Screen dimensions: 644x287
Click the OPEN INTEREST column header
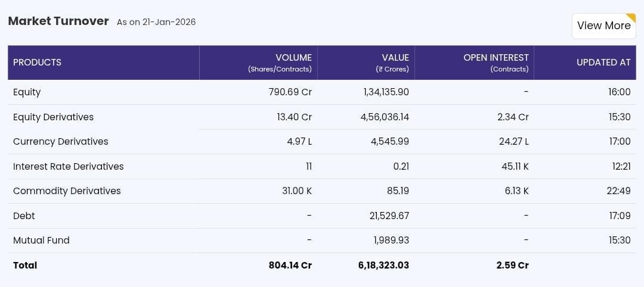pyautogui.click(x=496, y=58)
